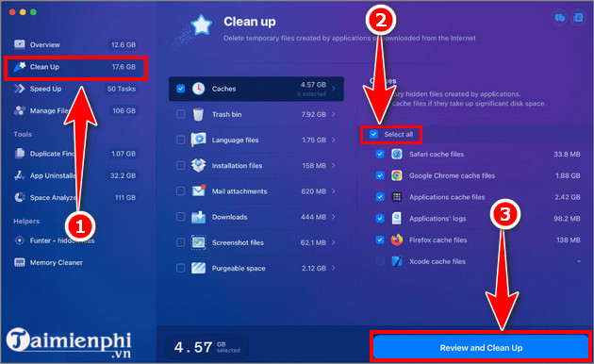The image size is (594, 364).
Task: Expand the Purgeable space row chevron
Action: pyautogui.click(x=334, y=268)
